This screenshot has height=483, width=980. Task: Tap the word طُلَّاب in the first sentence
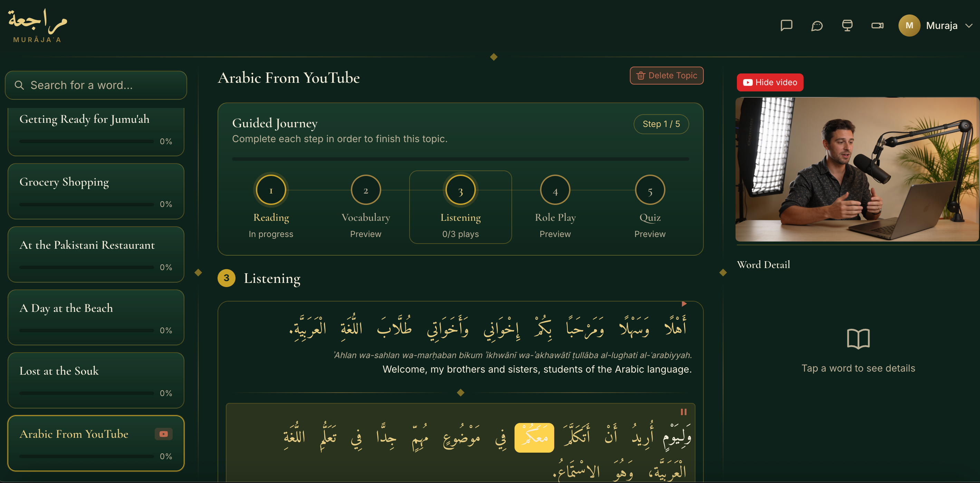coord(394,326)
